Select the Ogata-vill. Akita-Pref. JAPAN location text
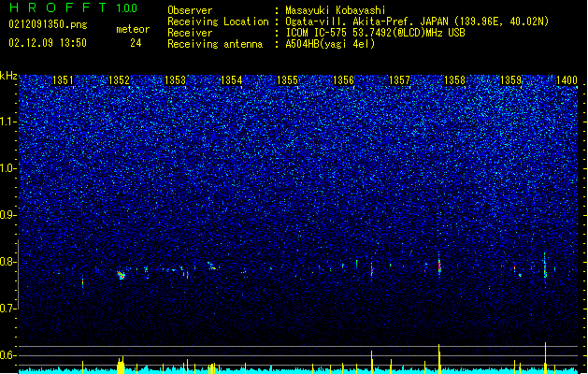Screen dimensions: 588x374 (x=417, y=22)
